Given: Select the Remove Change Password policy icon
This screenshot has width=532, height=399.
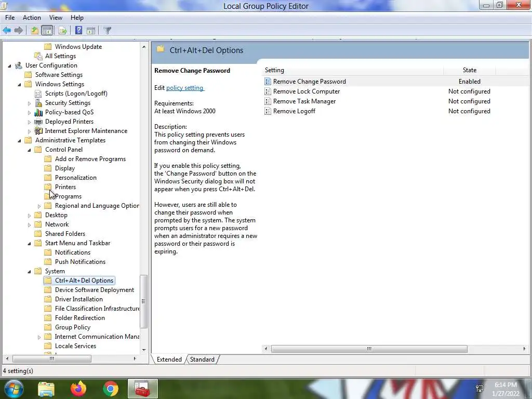Looking at the screenshot, I should point(268,82).
